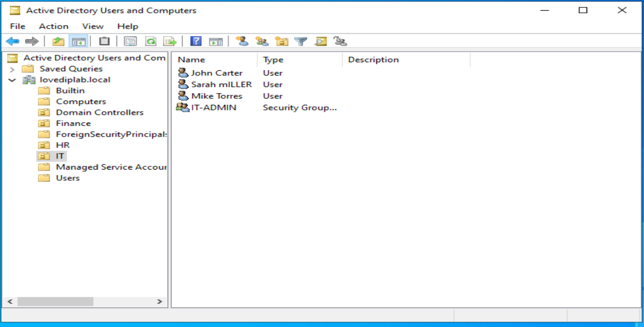
Task: Click the Sarah mILLER user icon
Action: (183, 84)
